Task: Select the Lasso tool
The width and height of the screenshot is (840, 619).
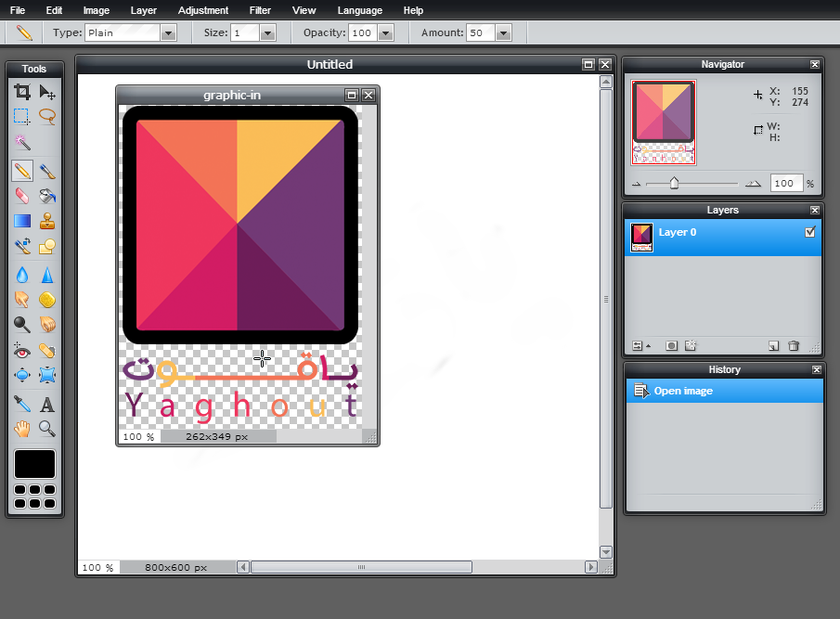Action: [x=47, y=117]
